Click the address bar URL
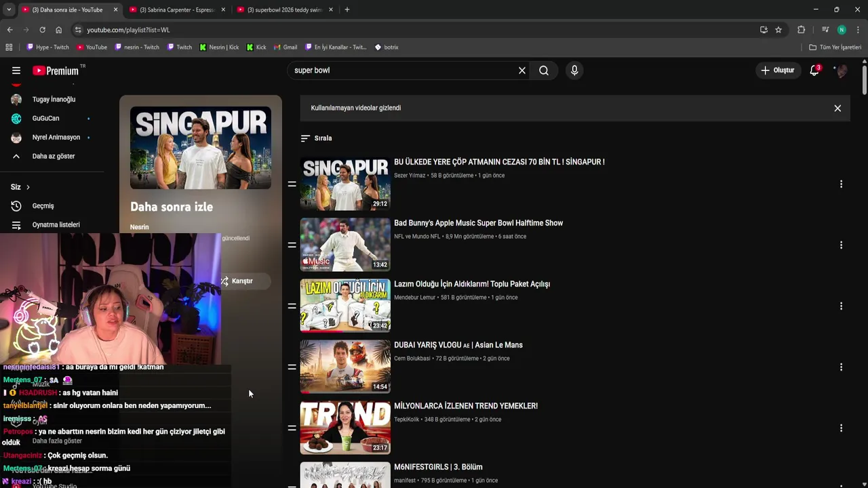 [128, 30]
